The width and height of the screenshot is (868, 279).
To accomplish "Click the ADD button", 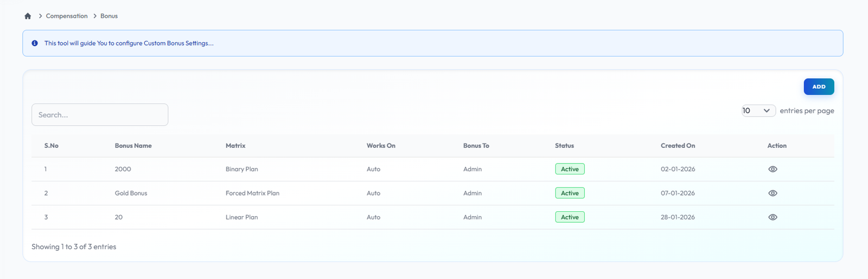I will click(819, 87).
